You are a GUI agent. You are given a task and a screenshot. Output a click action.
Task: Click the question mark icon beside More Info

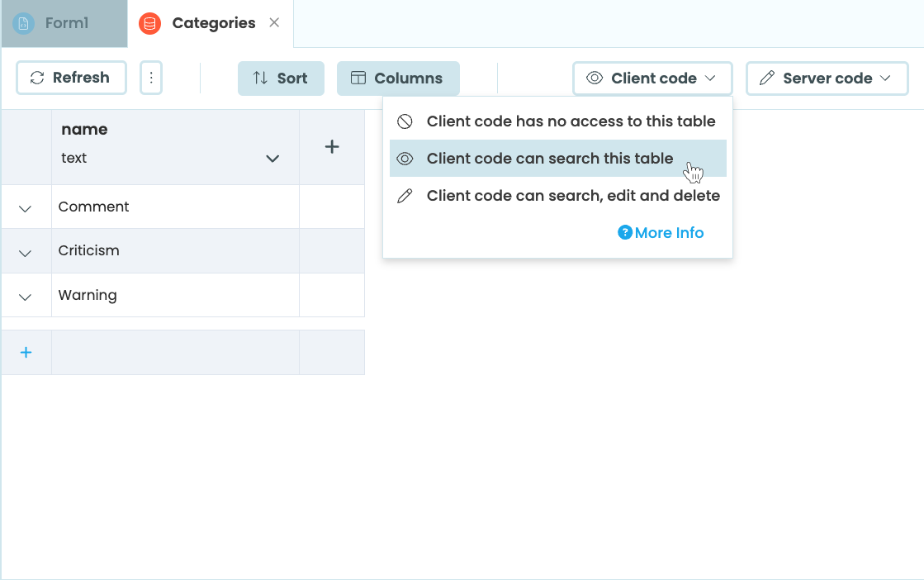[627, 232]
